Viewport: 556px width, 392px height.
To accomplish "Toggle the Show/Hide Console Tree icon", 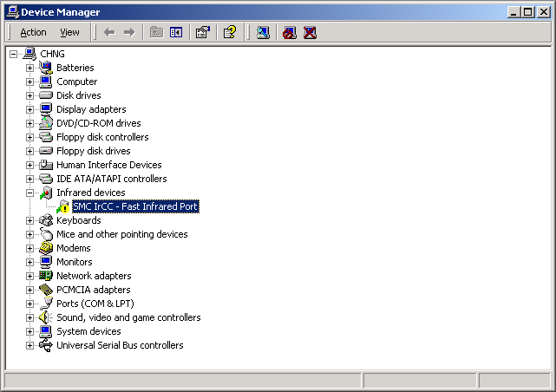I will 176,33.
